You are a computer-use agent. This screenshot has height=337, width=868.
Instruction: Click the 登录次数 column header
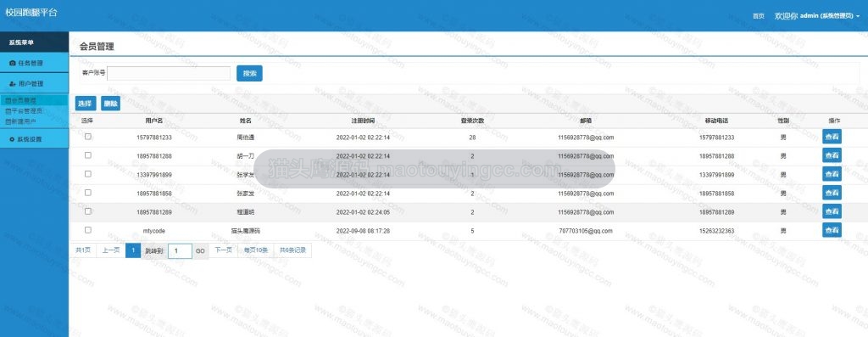coord(472,121)
